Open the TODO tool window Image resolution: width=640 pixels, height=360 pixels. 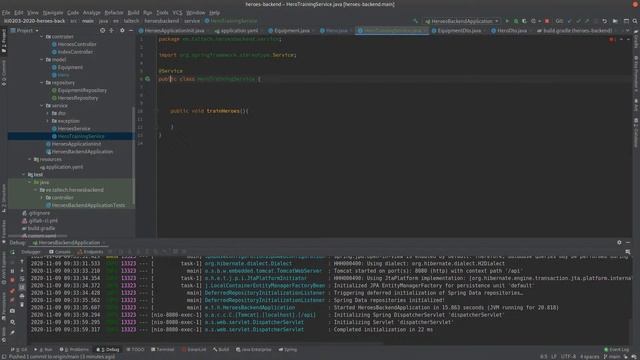135,349
